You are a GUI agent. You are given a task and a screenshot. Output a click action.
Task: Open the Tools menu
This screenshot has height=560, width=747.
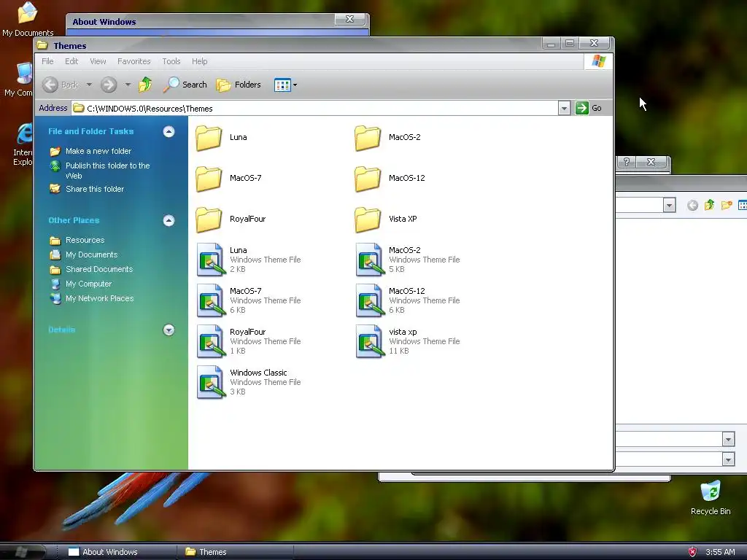(171, 61)
